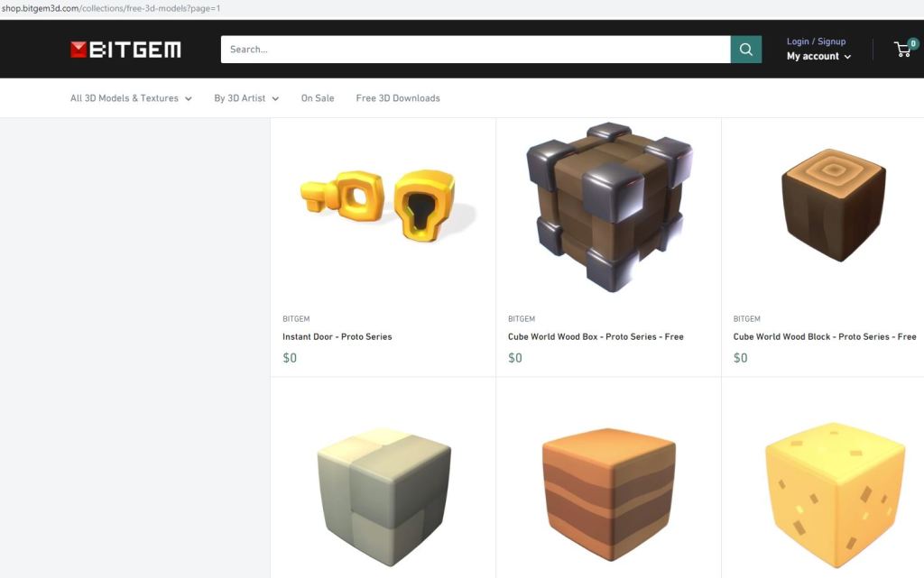Expand the My account dropdown
The image size is (924, 578).
tap(818, 57)
